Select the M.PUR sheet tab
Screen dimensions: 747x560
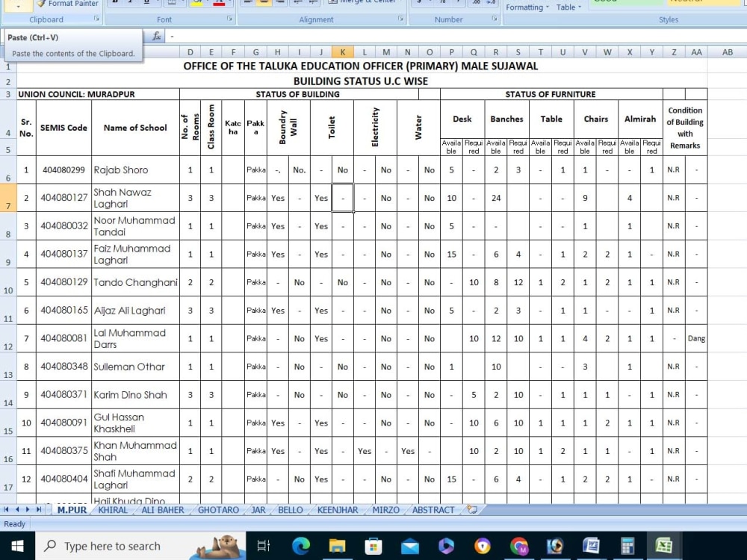pos(72,509)
